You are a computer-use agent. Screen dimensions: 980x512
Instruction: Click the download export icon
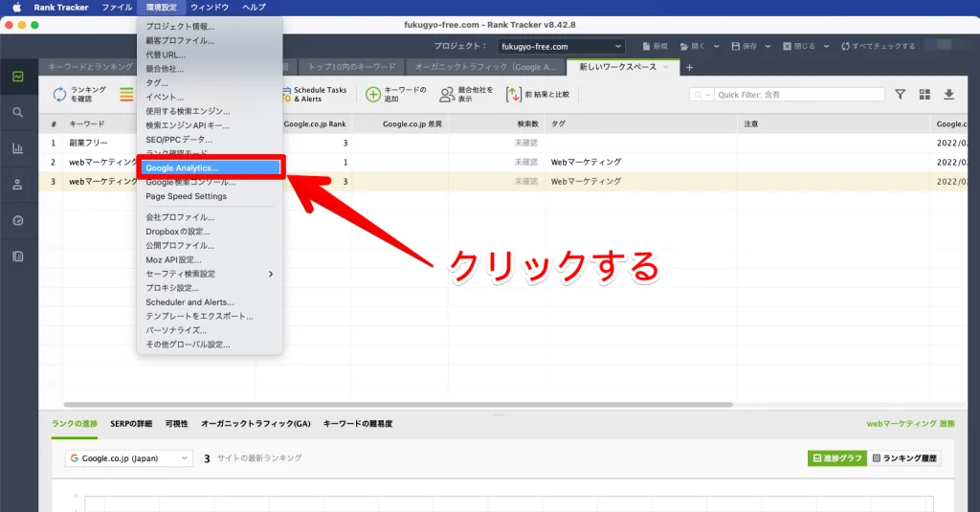pyautogui.click(x=948, y=95)
